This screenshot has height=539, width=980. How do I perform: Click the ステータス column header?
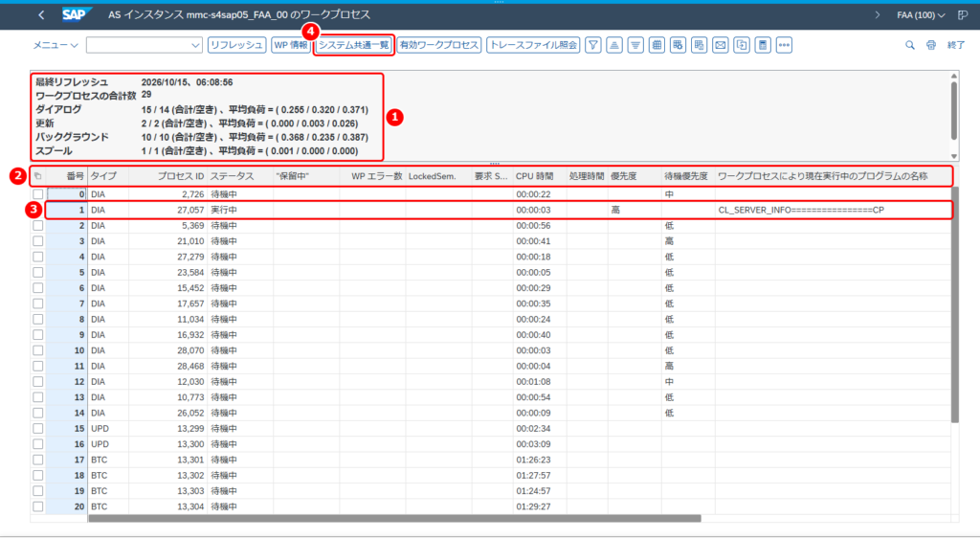(x=240, y=176)
